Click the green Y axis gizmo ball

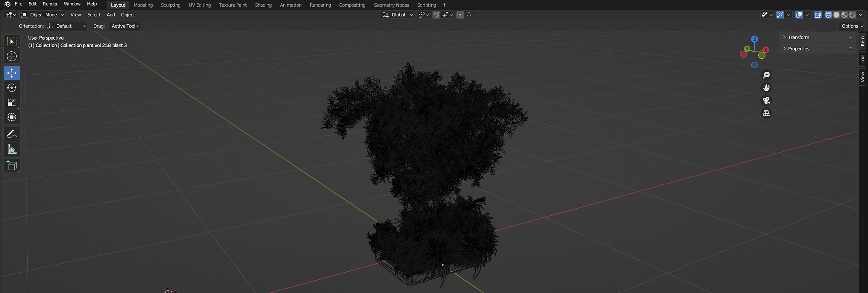click(747, 49)
